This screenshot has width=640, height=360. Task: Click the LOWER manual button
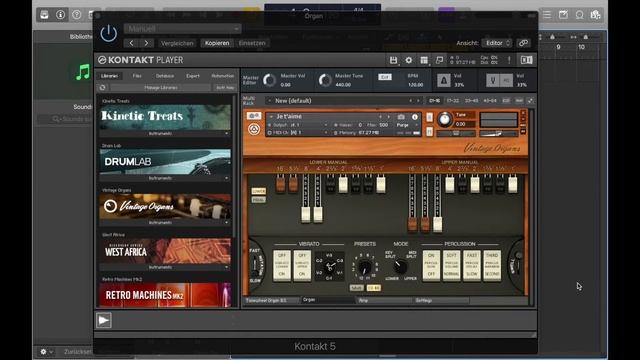pyautogui.click(x=258, y=191)
